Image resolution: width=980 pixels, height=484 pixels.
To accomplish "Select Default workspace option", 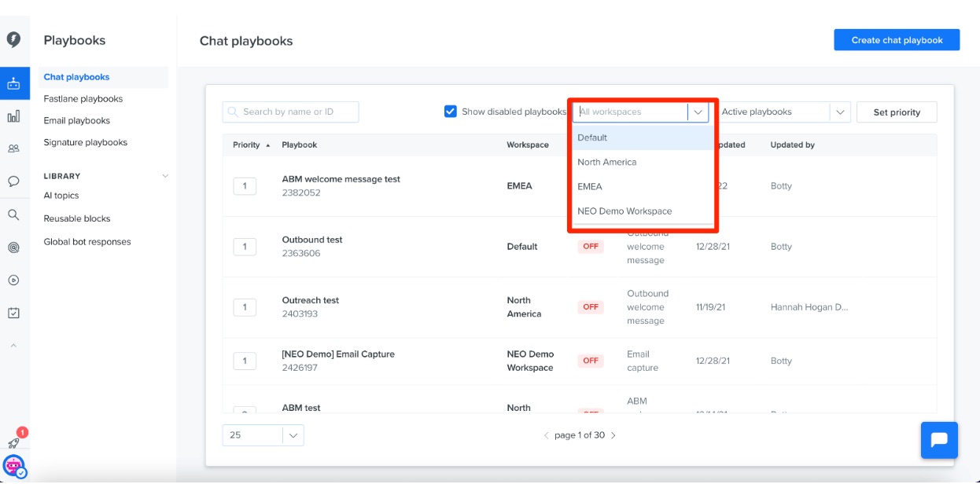I will coord(643,137).
